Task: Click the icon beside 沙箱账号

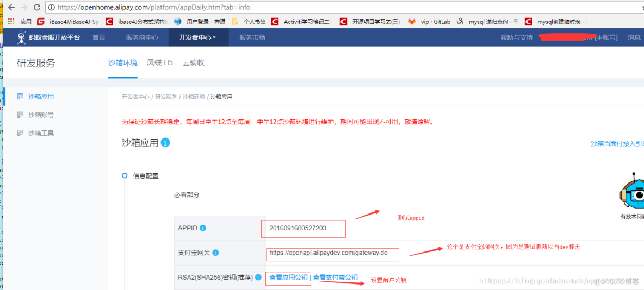Action: click(20, 115)
